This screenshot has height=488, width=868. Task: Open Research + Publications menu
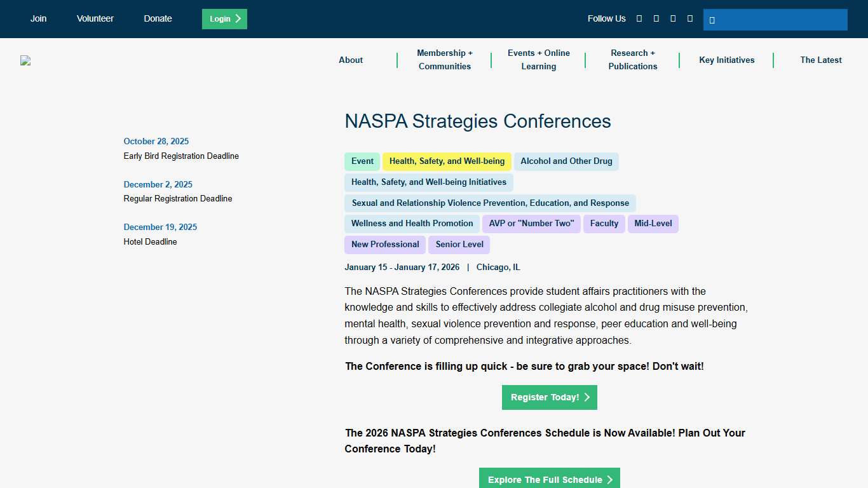tap(633, 60)
